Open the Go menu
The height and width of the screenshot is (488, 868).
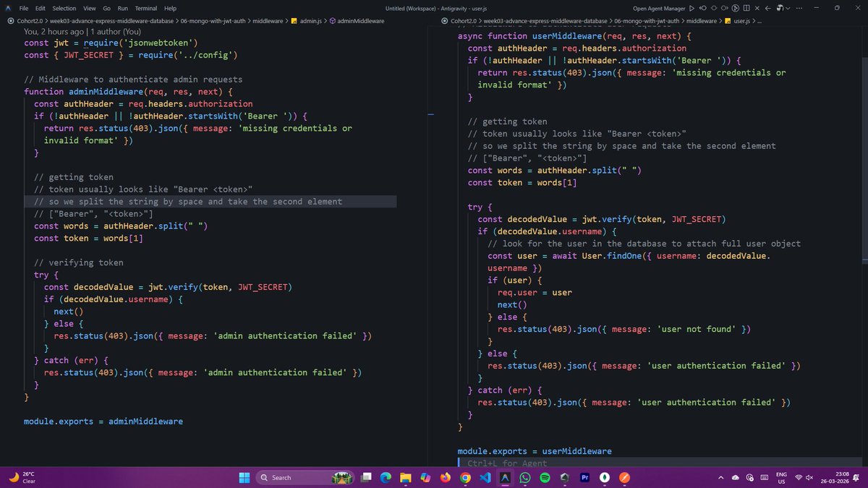point(107,8)
